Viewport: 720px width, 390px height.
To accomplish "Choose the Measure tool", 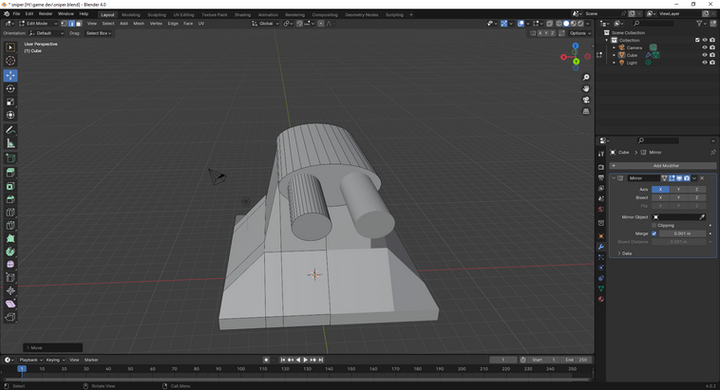I will (x=10, y=144).
